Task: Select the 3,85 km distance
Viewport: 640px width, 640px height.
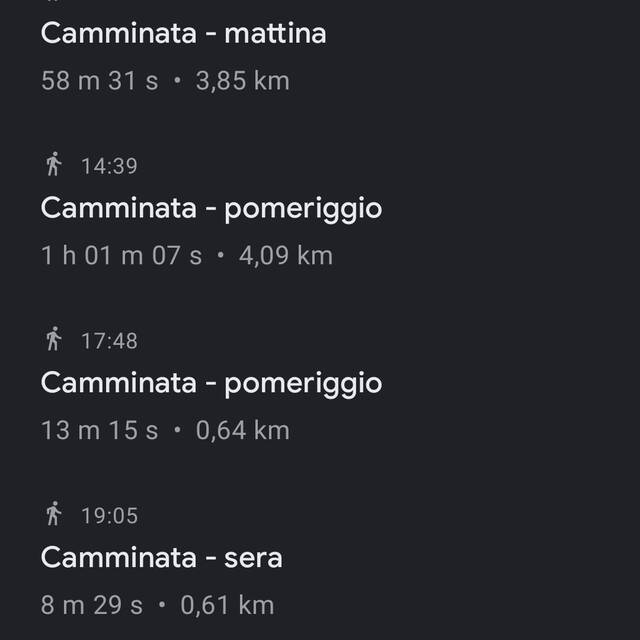Action: point(242,81)
